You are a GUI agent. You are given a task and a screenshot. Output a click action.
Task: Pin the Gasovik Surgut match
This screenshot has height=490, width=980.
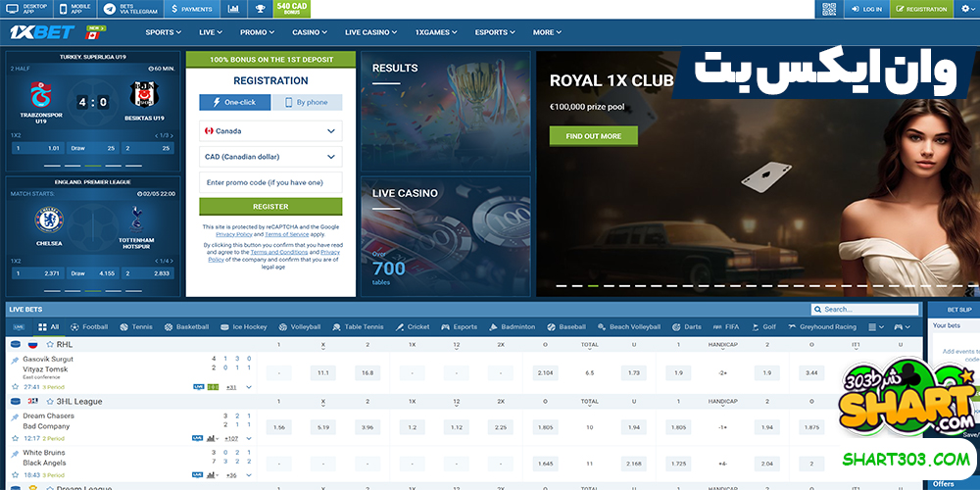tap(15, 361)
